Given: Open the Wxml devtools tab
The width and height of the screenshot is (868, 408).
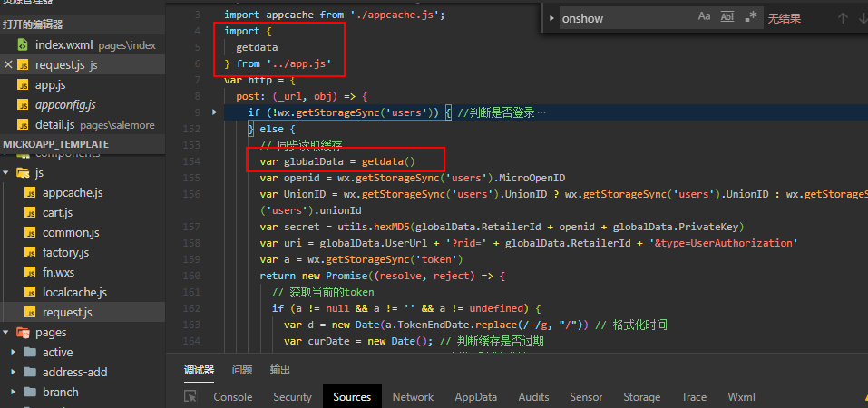Looking at the screenshot, I should 742,397.
